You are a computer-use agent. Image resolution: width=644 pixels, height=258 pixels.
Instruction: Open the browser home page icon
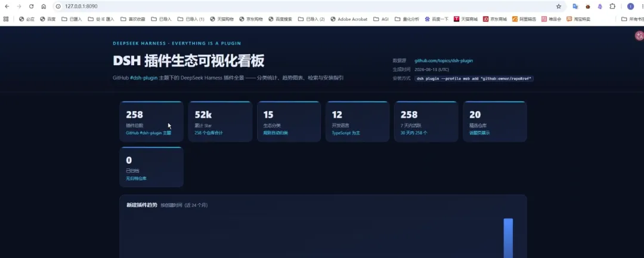44,7
